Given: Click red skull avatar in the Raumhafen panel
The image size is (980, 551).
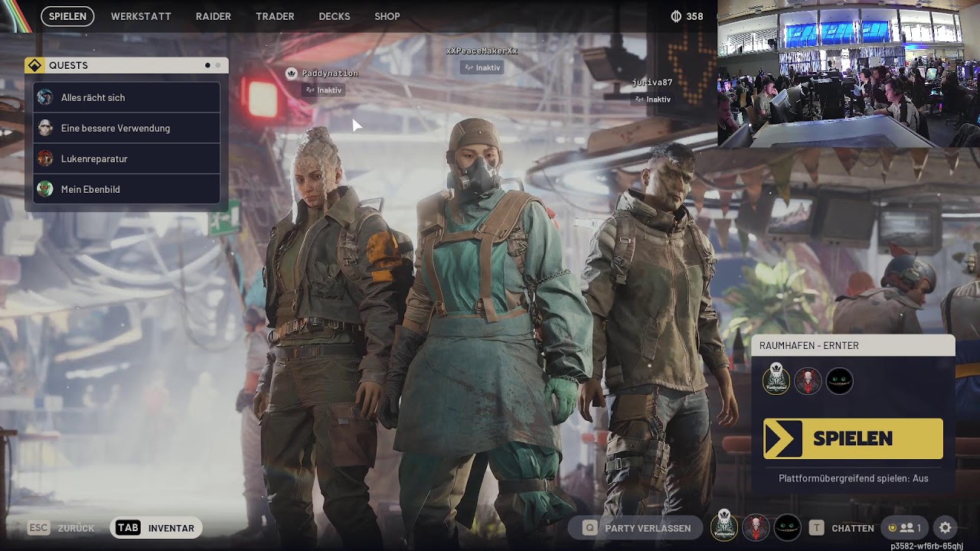Looking at the screenshot, I should click(x=808, y=381).
